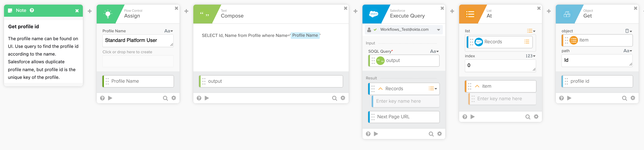
Task: Click help icon on List At card
Action: [465, 117]
